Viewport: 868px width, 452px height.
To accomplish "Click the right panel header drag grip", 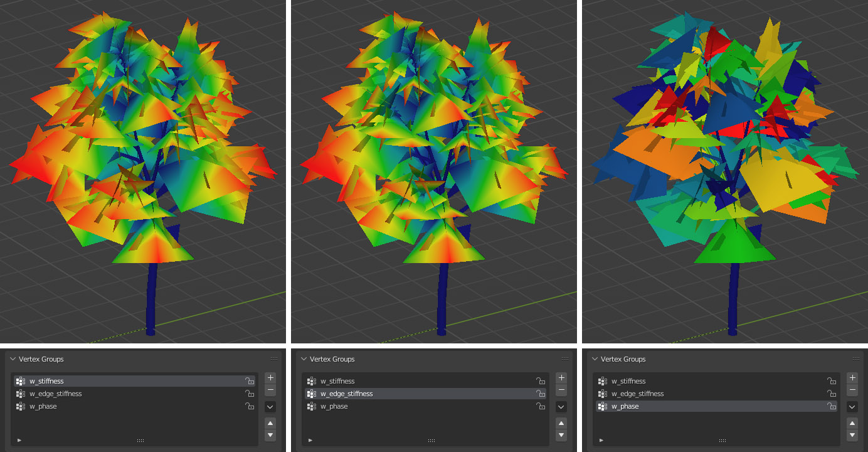I will [856, 358].
